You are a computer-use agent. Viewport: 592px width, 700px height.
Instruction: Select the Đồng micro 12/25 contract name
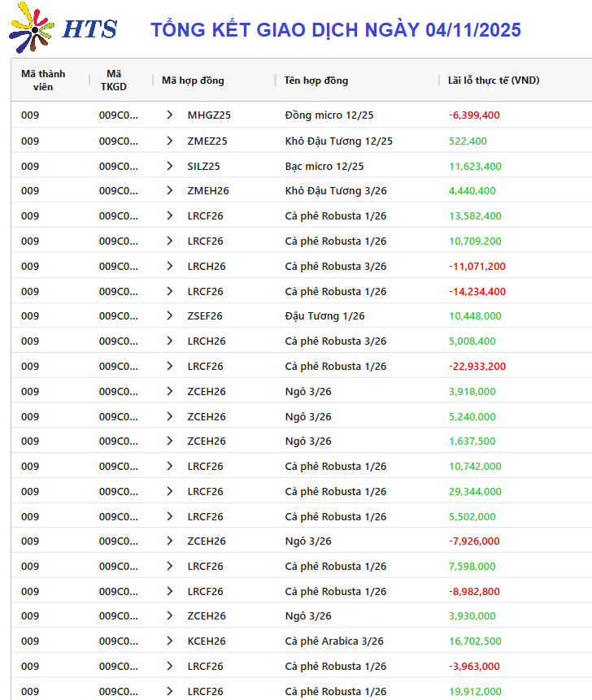[329, 115]
